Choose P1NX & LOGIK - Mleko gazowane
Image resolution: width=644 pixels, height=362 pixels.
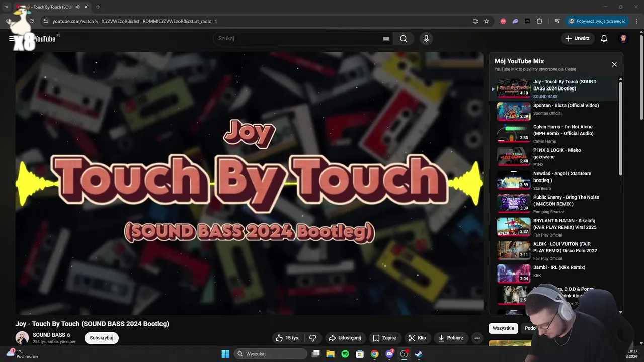pyautogui.click(x=553, y=157)
